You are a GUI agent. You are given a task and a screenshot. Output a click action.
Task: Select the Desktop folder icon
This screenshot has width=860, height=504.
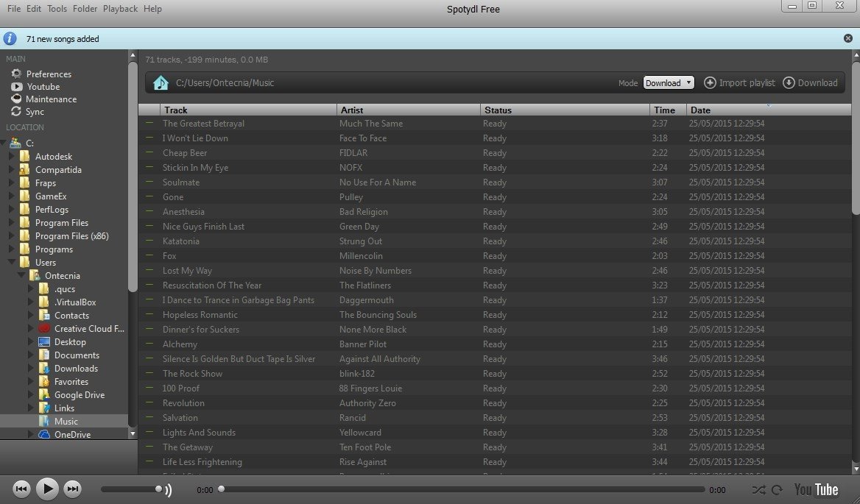(x=44, y=342)
